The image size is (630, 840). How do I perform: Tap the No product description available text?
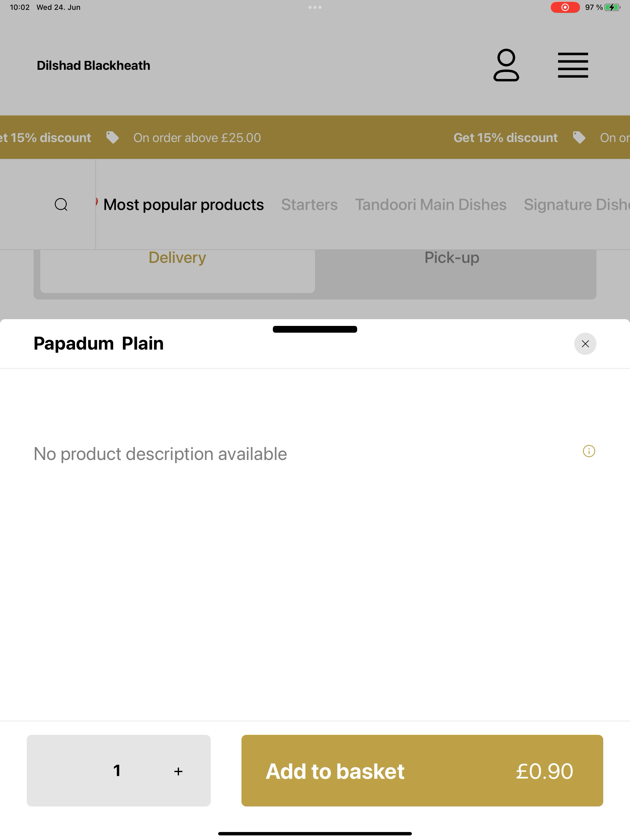160,454
